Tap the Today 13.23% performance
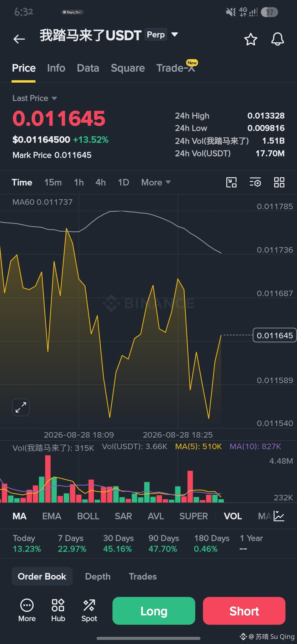This screenshot has width=297, height=644. point(27,543)
